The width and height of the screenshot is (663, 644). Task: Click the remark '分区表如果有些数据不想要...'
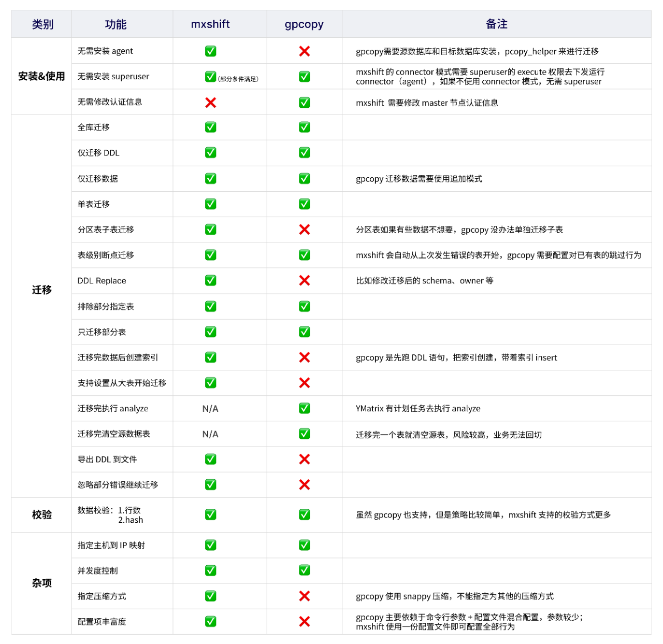pos(459,230)
